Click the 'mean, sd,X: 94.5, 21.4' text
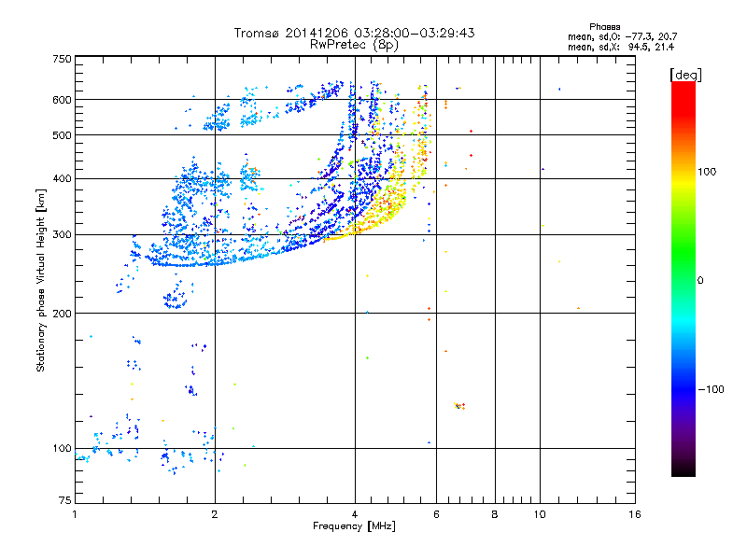This screenshot has height=560, width=747. [x=621, y=47]
